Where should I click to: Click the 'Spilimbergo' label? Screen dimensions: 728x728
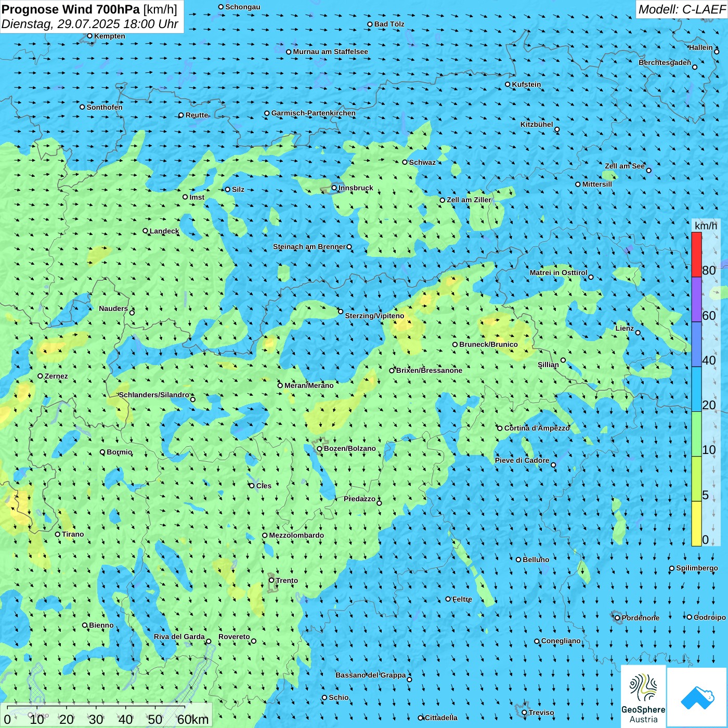[x=697, y=568]
